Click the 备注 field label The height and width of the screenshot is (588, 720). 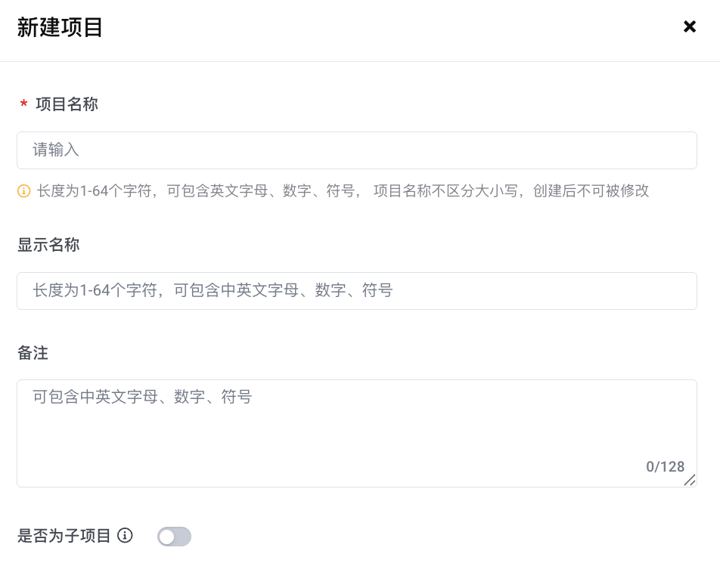tap(33, 353)
